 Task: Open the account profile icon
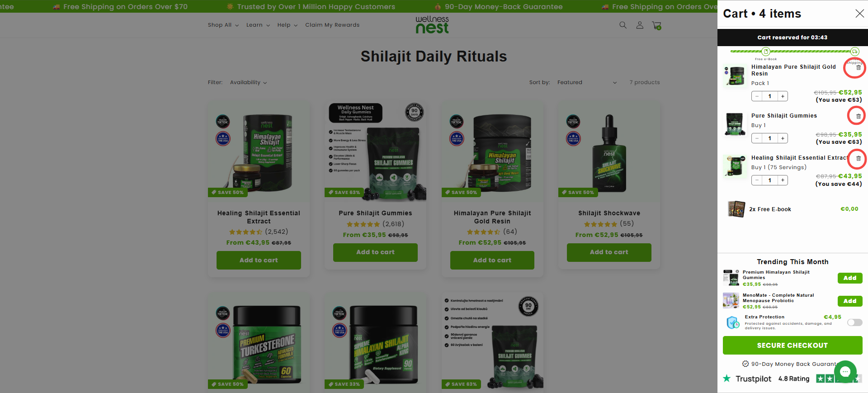coord(639,25)
